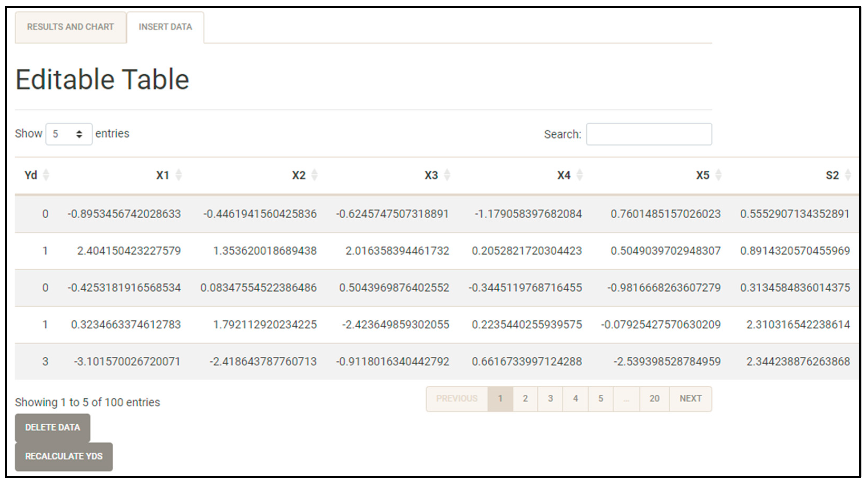Screen dimensions: 868x483
Task: Select the Yd cell with value 3
Action: (45, 362)
